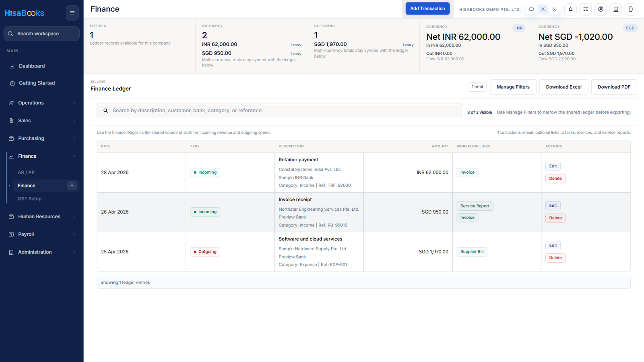Expand the Sales menu chevron
This screenshot has height=362, width=644.
[x=74, y=121]
